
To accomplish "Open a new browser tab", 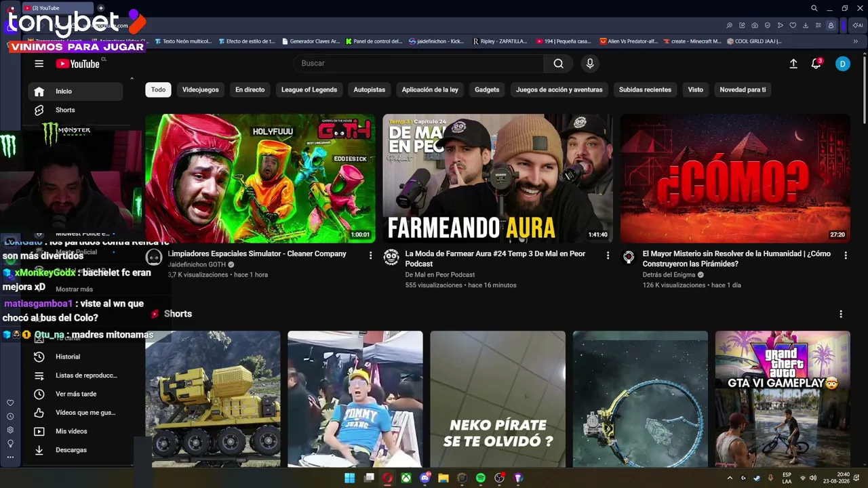I will tap(101, 8).
